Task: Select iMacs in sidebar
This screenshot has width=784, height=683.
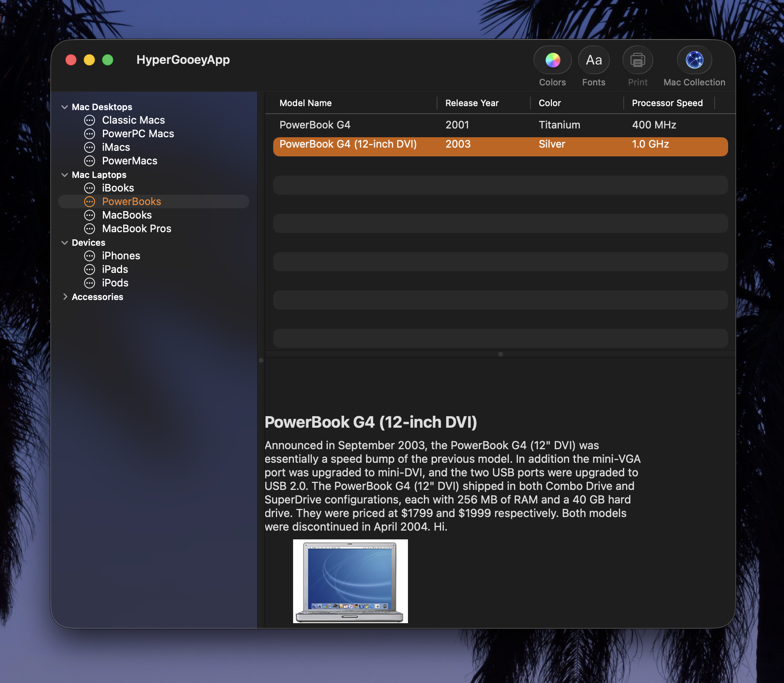Action: [x=116, y=147]
